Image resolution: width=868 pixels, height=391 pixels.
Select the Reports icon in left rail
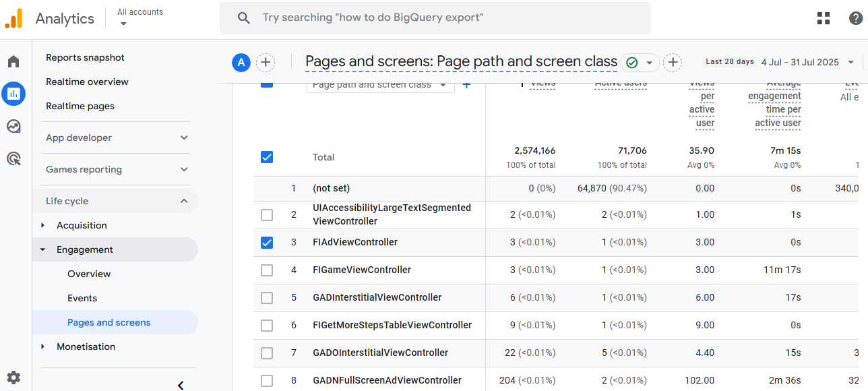tap(13, 94)
